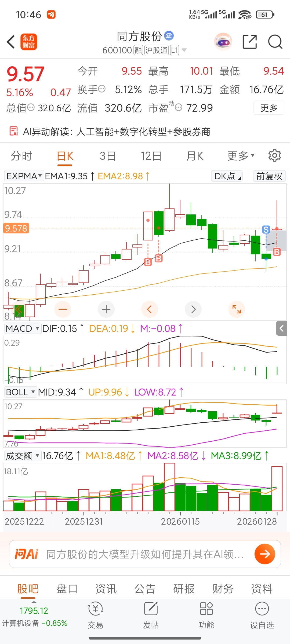Tap the blue S sell marker
This screenshot has height=644, width=290.
(x=266, y=230)
